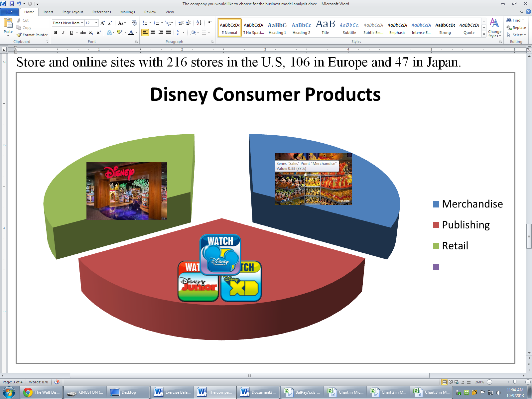Open Bullets list dropdown
The width and height of the screenshot is (532, 399).
[150, 23]
